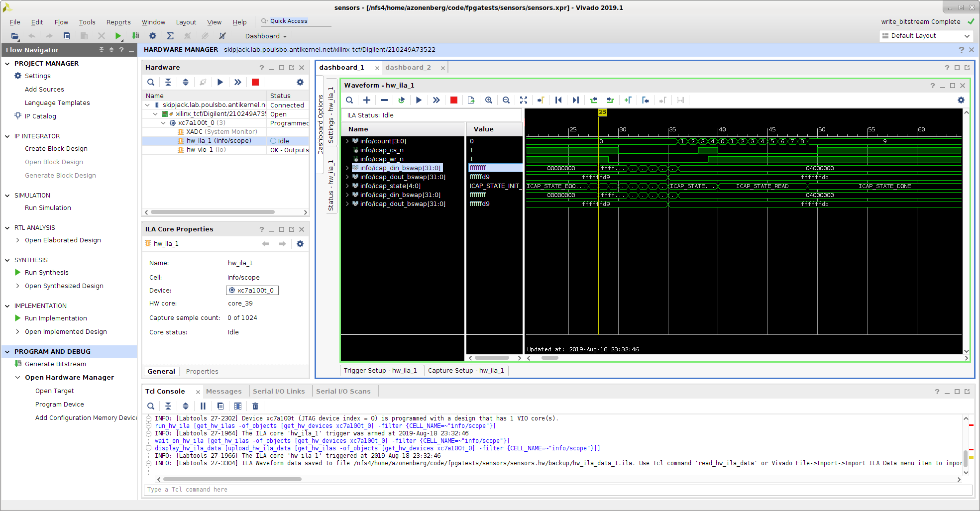Jump to next transition in waveform

pos(611,100)
